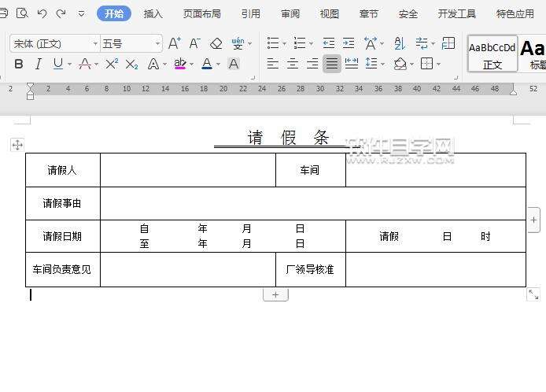Increase font size with A+ icon

point(174,43)
